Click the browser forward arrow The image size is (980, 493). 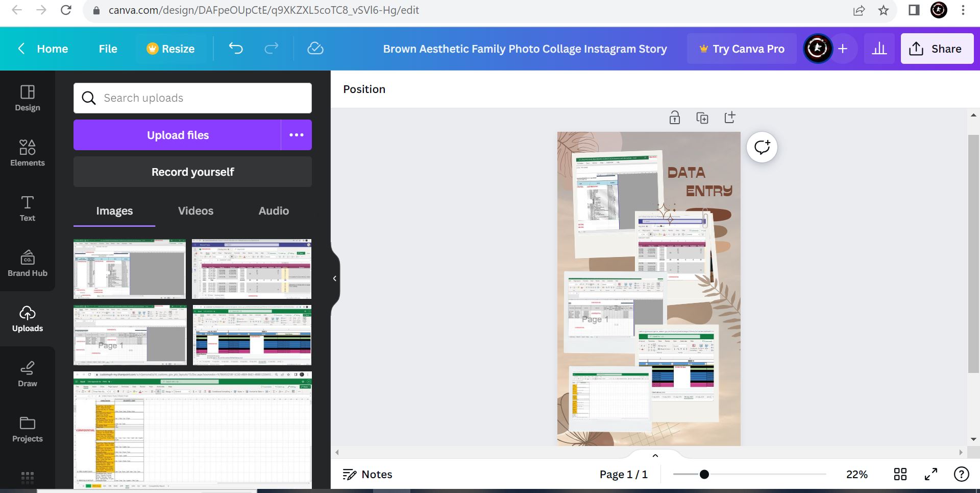[x=41, y=10]
